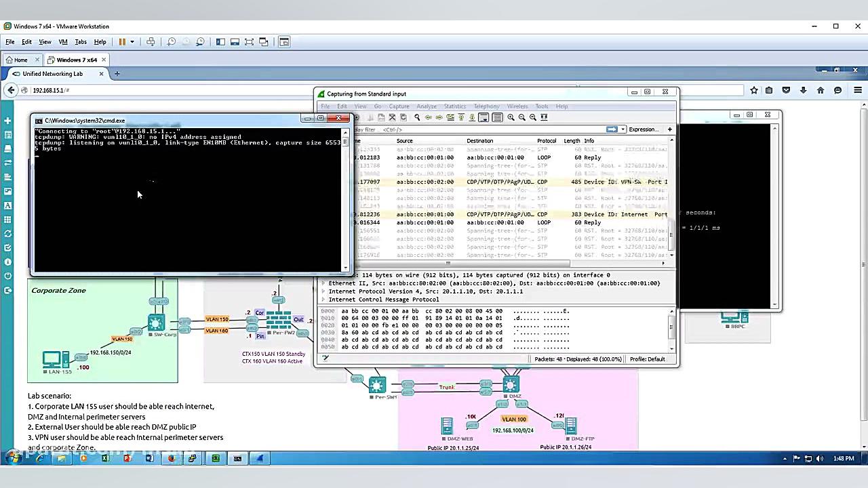Toggle VMware console view icon
Screen dimensions: 868x488
pyautogui.click(x=283, y=42)
